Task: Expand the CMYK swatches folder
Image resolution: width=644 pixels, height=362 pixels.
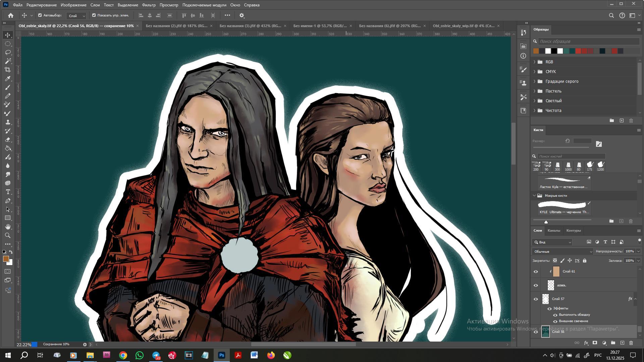Action: click(534, 72)
